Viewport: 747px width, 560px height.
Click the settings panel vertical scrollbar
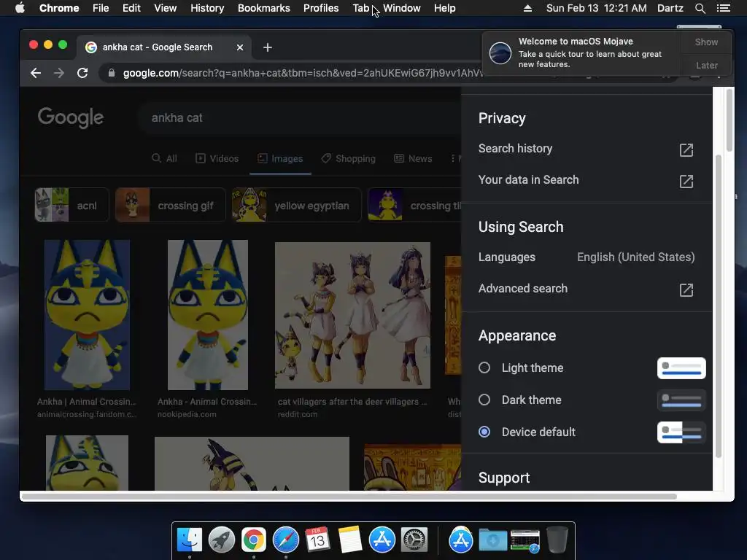[x=719, y=306]
